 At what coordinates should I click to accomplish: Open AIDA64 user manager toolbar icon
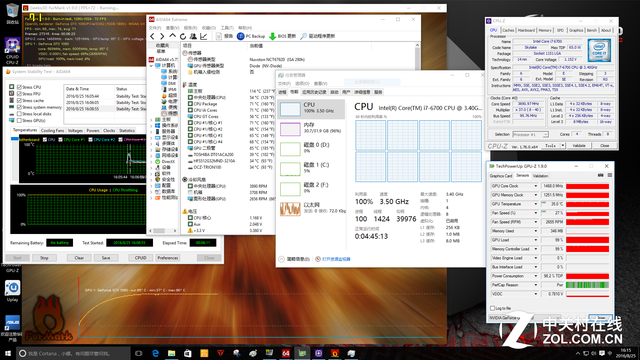(193, 36)
